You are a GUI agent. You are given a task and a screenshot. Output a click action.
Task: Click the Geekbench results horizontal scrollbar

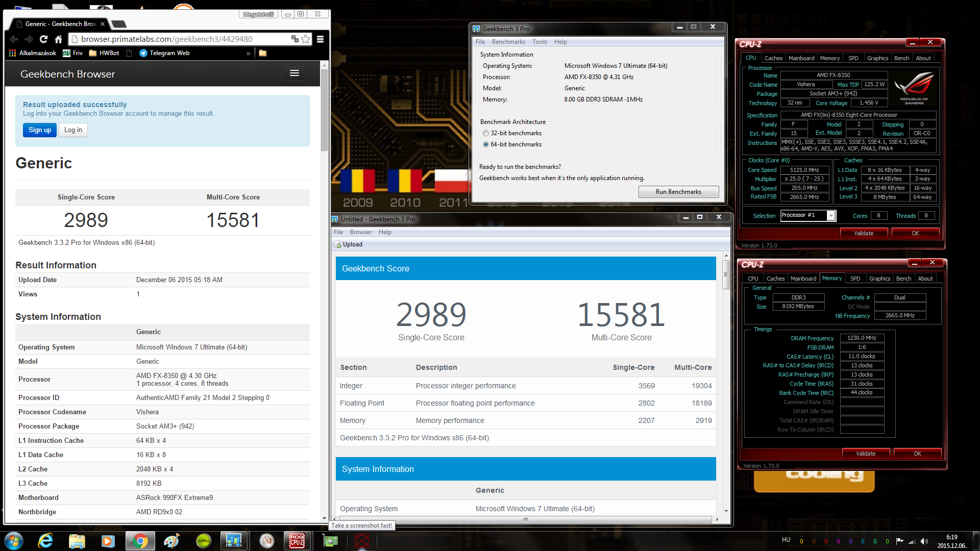coord(525,519)
